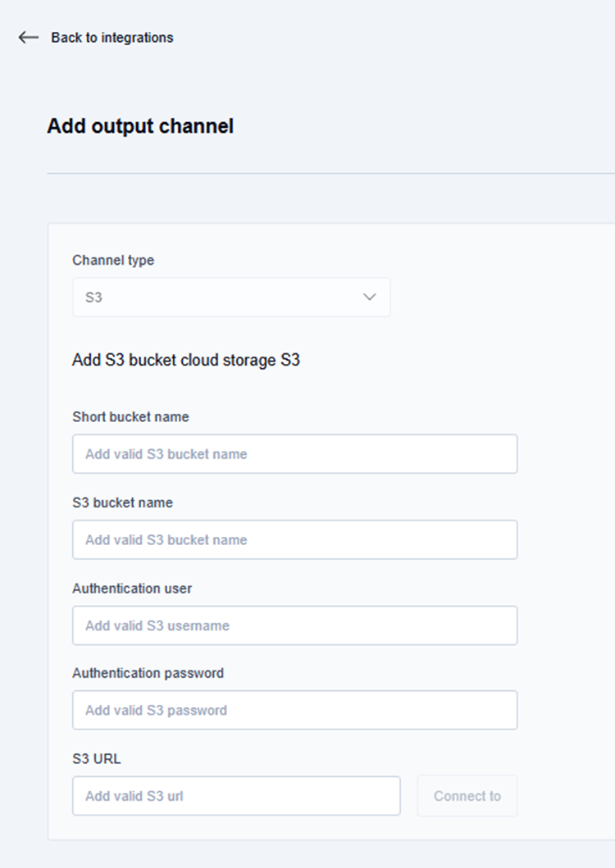The width and height of the screenshot is (615, 868).
Task: Click the S3 bucket name label
Action: [x=122, y=502]
